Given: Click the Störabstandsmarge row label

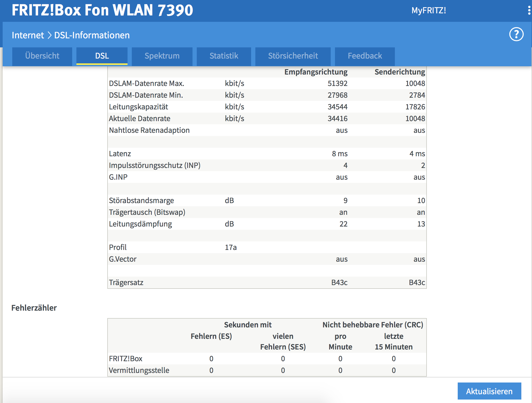Looking at the screenshot, I should pos(141,200).
